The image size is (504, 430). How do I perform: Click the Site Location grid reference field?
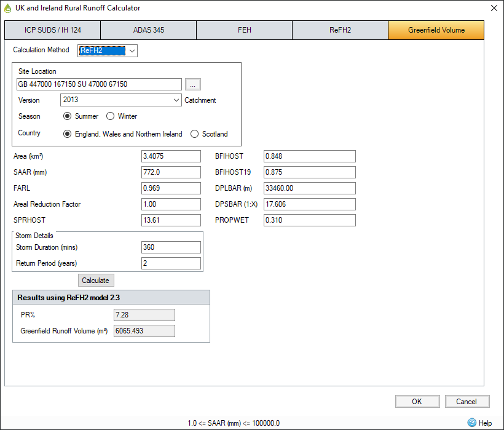99,84
